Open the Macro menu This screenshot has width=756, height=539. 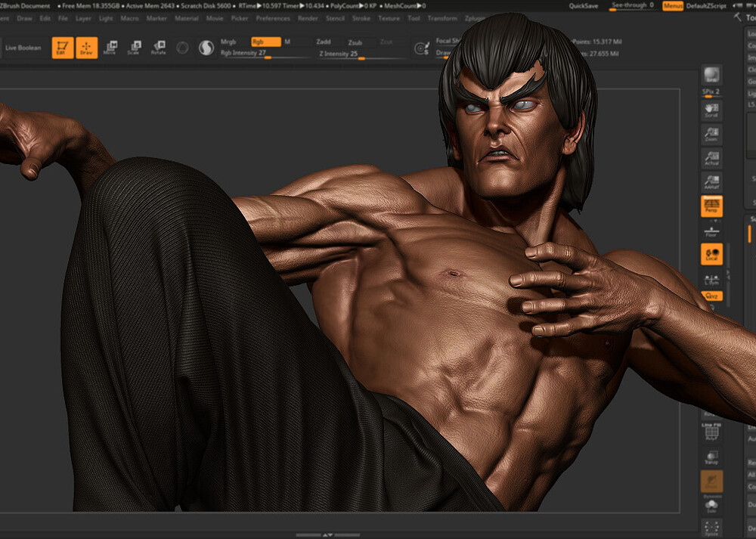130,18
